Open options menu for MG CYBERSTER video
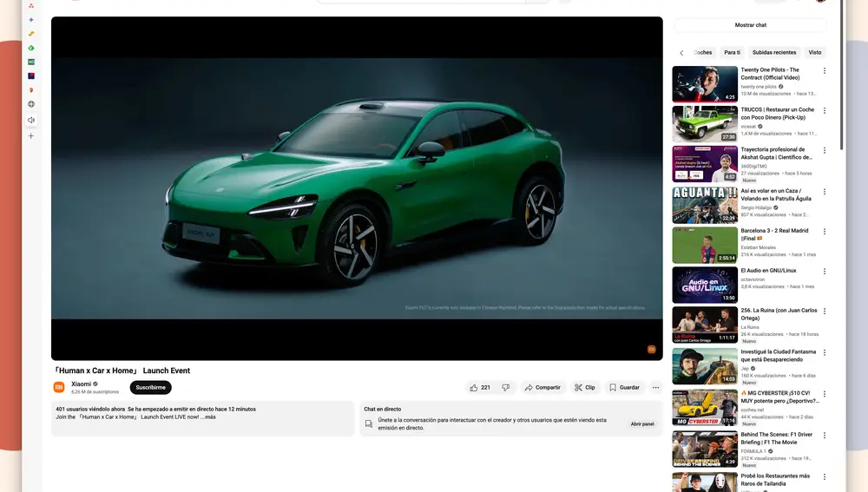Viewport: 868px width, 492px height. [x=825, y=394]
